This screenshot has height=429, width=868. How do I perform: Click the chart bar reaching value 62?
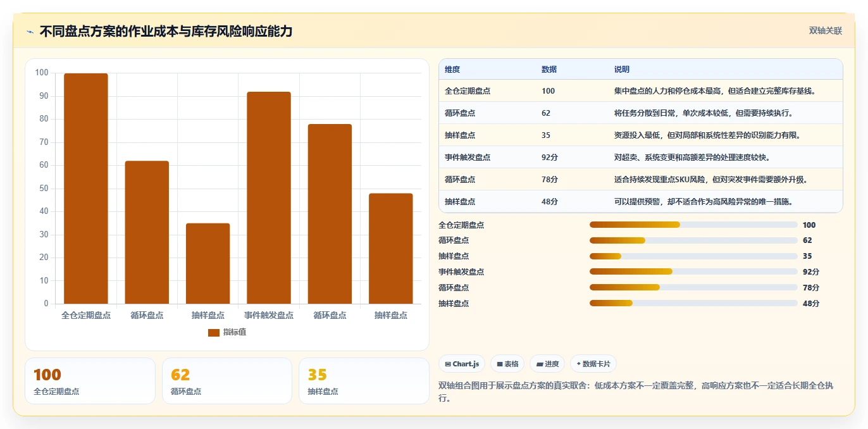tap(147, 232)
